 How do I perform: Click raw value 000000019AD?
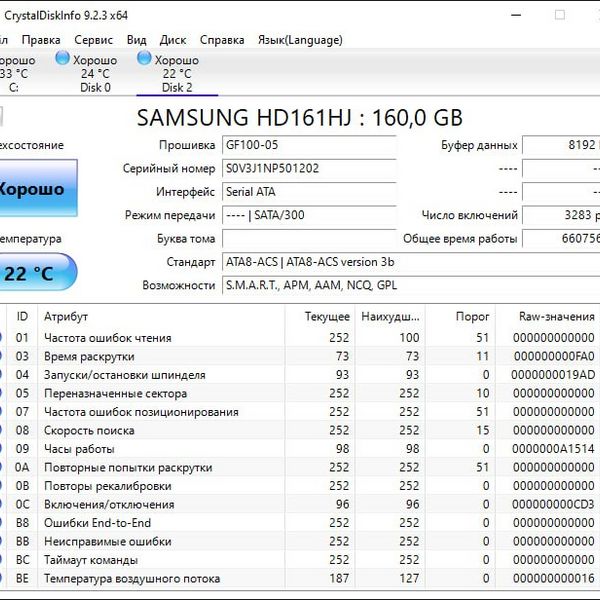[x=553, y=375]
